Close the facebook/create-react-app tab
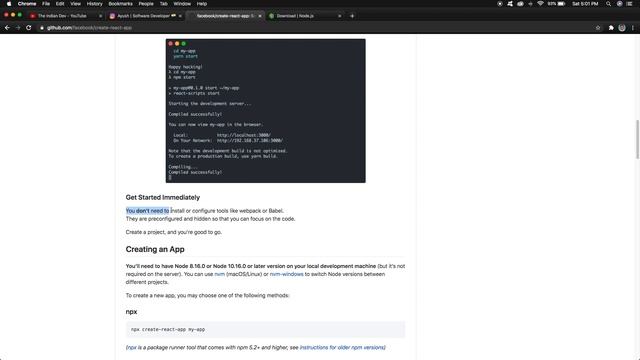Viewport: 640px width, 360px height. 260,16
